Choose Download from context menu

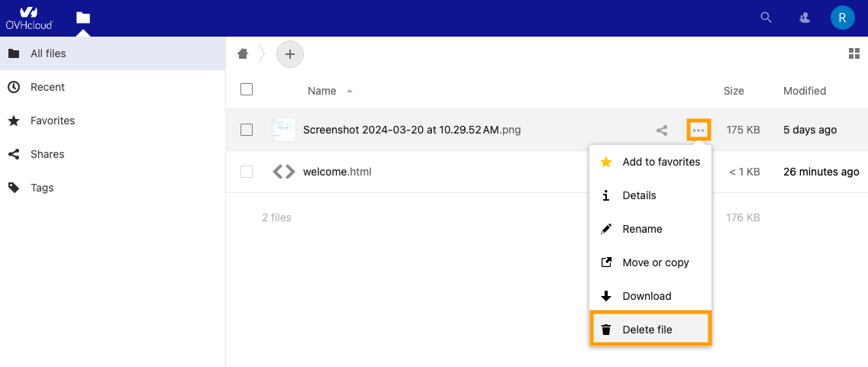pos(650,296)
